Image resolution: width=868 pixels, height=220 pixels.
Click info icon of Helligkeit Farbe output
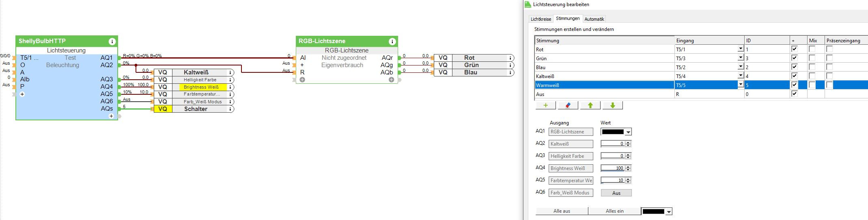pyautogui.click(x=230, y=80)
